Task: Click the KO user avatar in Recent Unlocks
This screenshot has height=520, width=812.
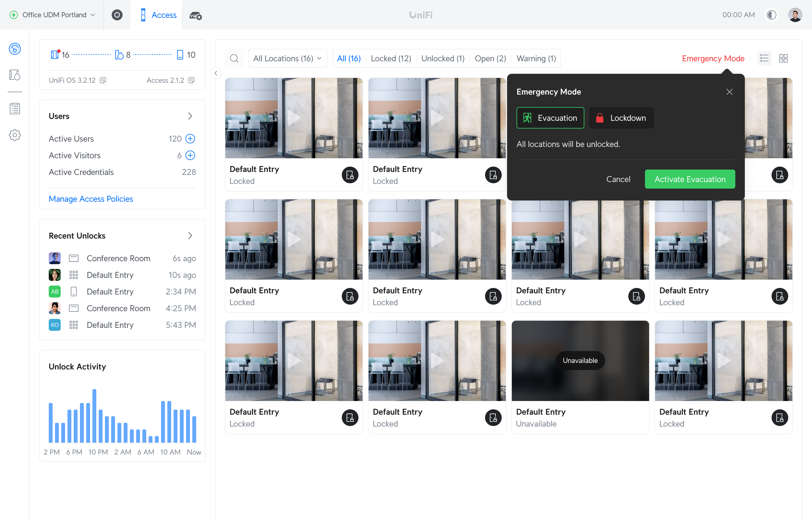Action: (54, 325)
